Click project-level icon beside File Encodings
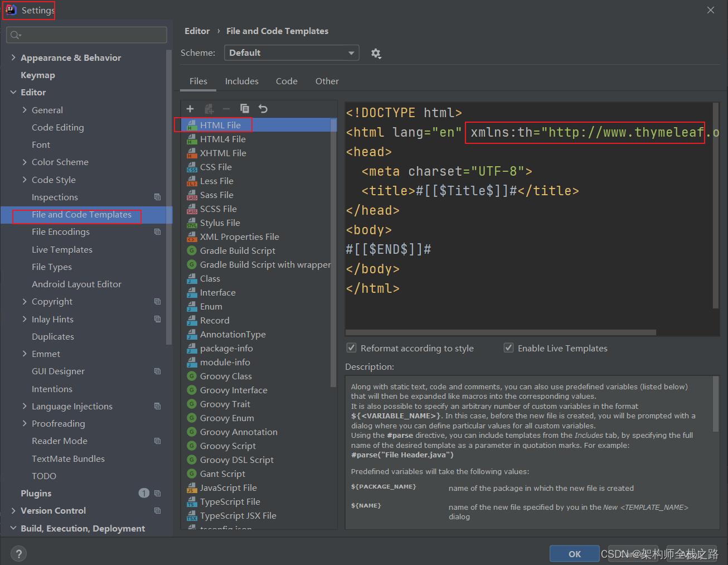The height and width of the screenshot is (565, 728). 157,231
